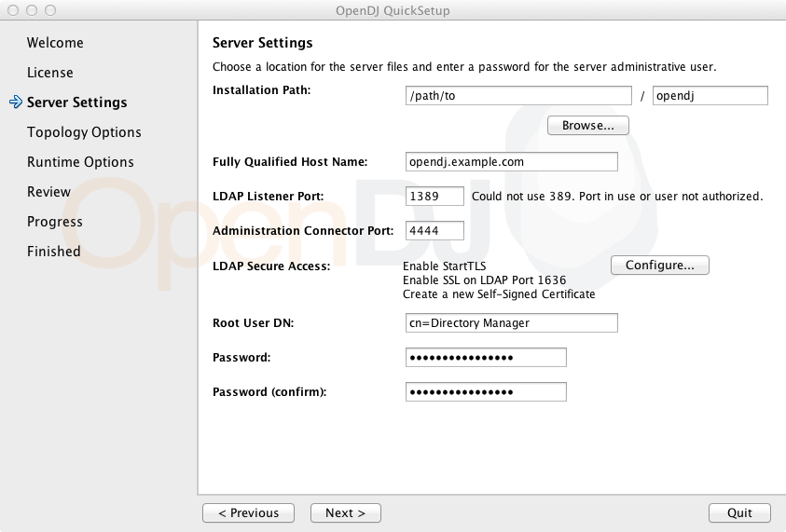Image resolution: width=786 pixels, height=532 pixels.
Task: Return using the < Previous button
Action: (248, 513)
